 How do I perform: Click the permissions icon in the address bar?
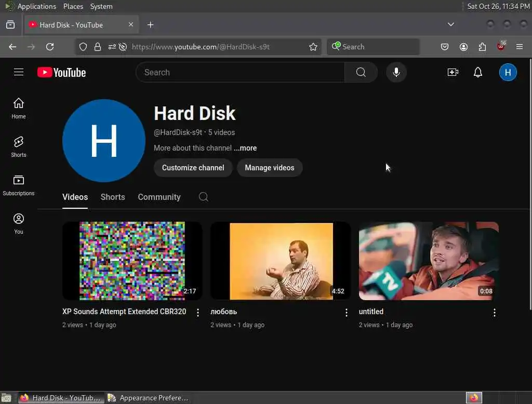(112, 47)
